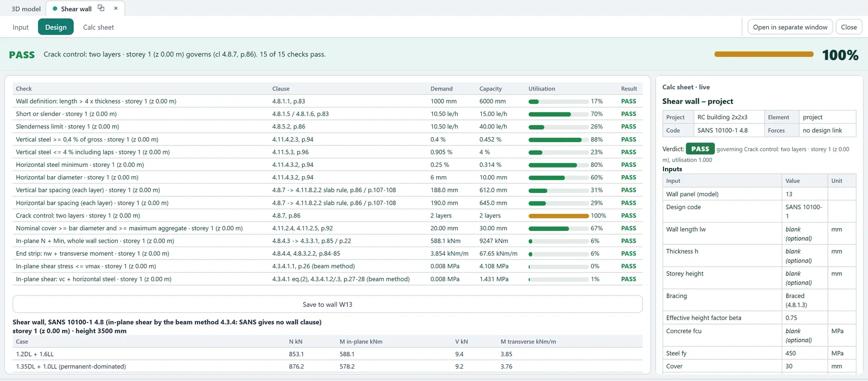Click the overall utilisation bar in the summary banner

click(764, 54)
